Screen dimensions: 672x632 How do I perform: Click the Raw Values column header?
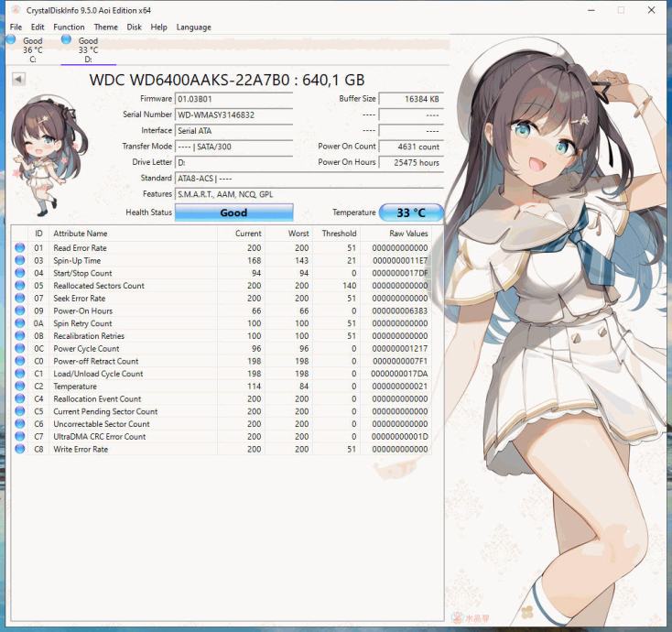point(406,234)
